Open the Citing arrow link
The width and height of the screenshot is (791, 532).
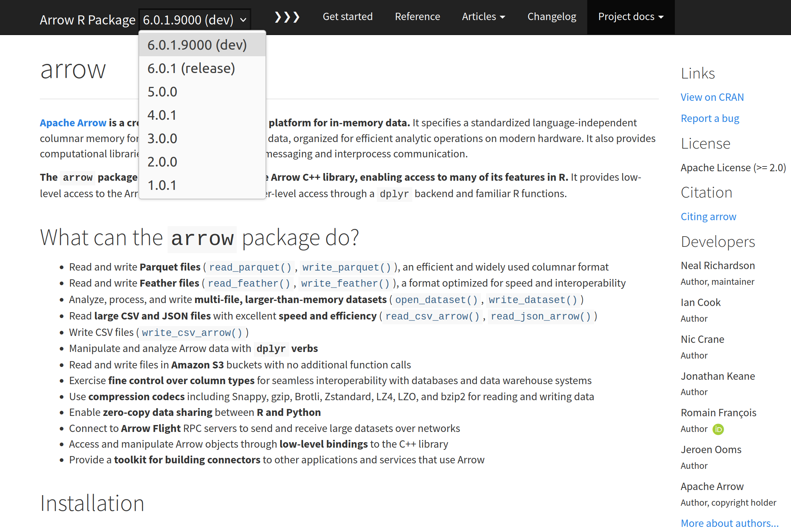(x=708, y=217)
